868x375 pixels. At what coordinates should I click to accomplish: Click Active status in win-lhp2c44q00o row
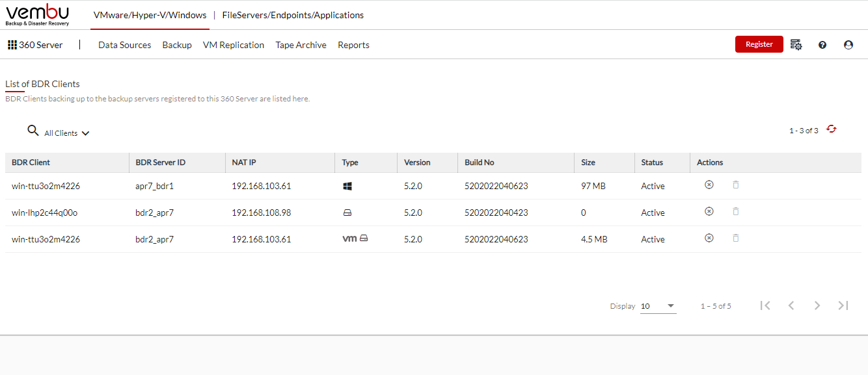653,213
